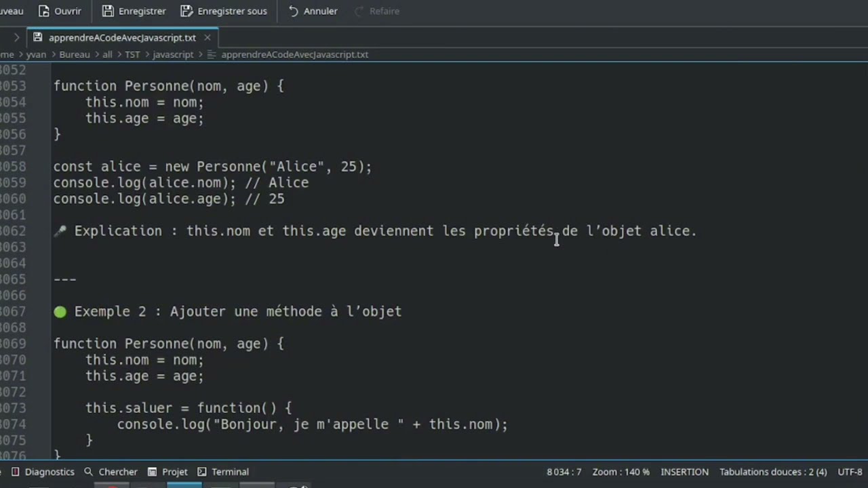
Task: Click the line 'this.saluer = function() {'
Action: coord(189,408)
